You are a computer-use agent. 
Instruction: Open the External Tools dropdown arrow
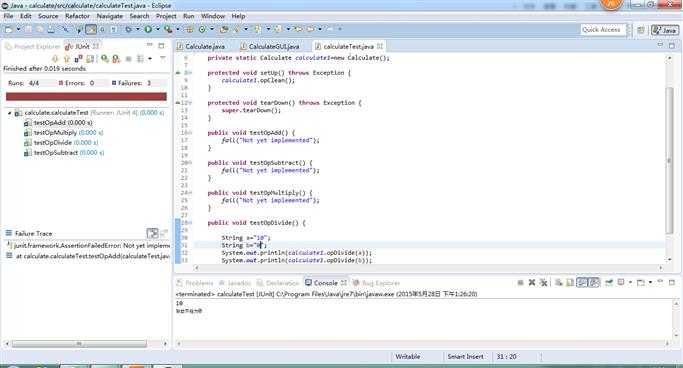point(178,29)
